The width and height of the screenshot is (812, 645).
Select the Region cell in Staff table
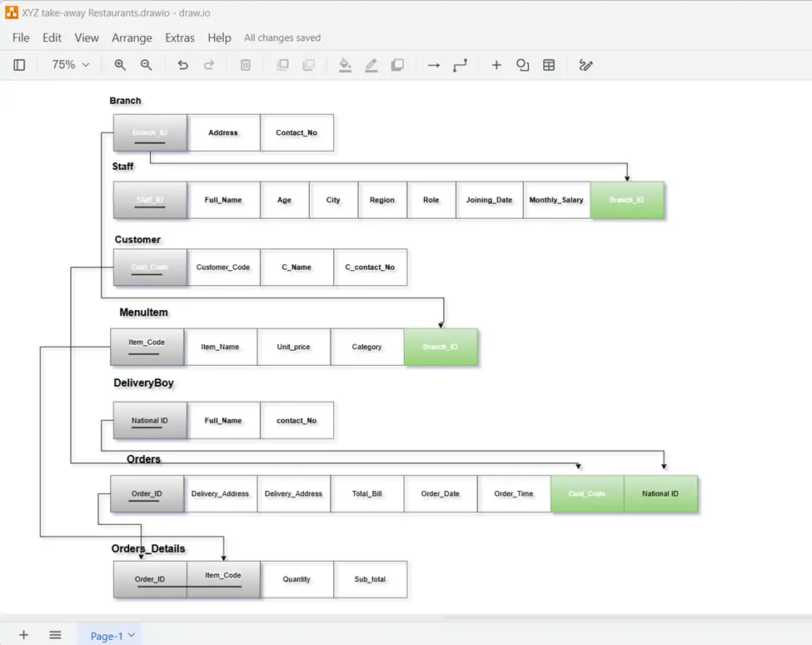(x=382, y=200)
